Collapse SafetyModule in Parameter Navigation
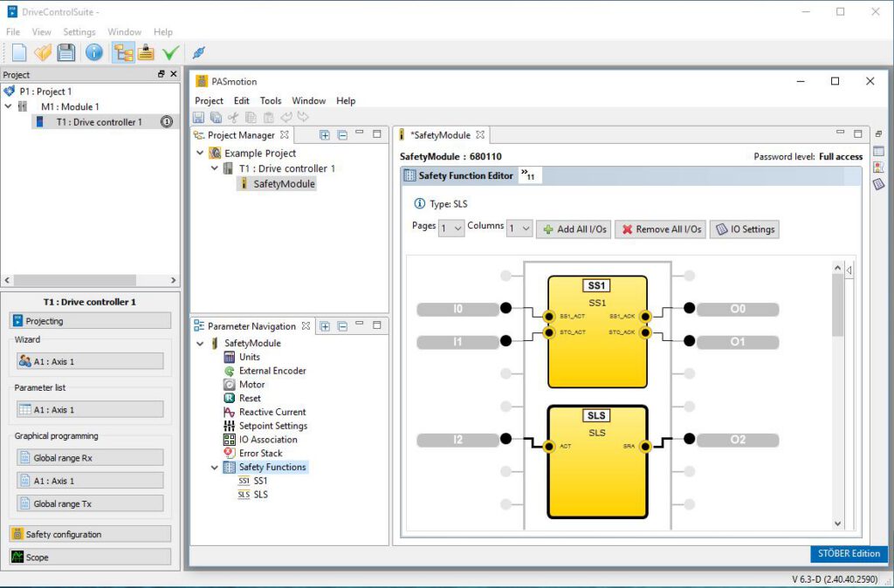894x588 pixels. click(x=200, y=344)
